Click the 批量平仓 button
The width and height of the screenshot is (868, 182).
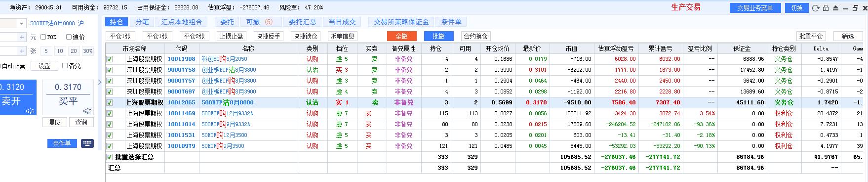(811, 36)
